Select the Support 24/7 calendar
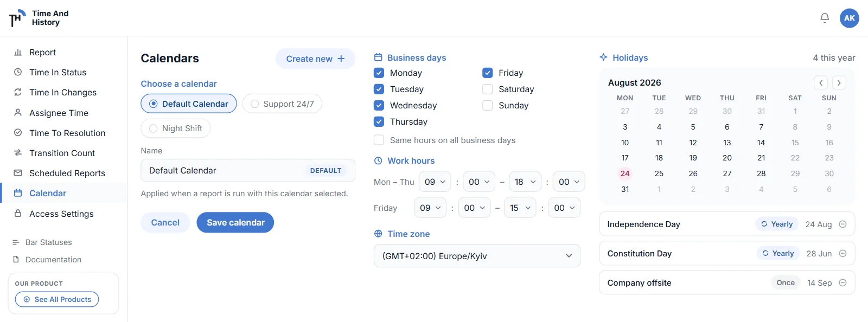This screenshot has height=322, width=868. click(282, 104)
